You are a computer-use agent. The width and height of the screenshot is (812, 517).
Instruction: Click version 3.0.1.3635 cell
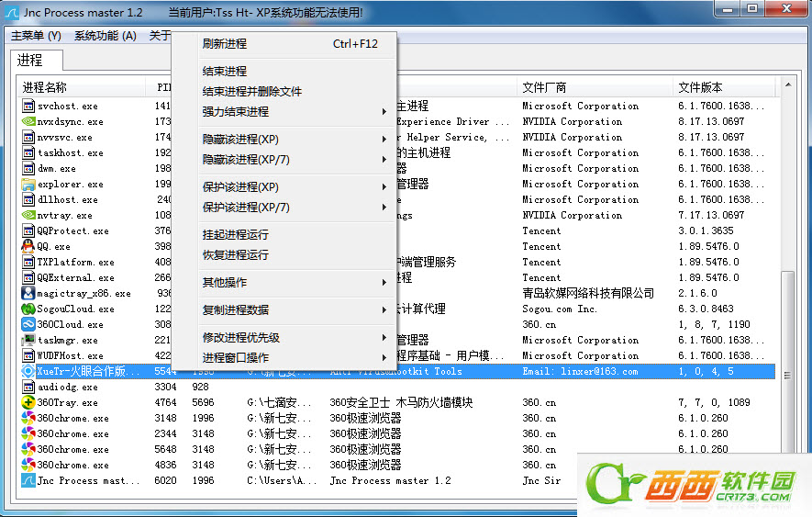pos(706,230)
